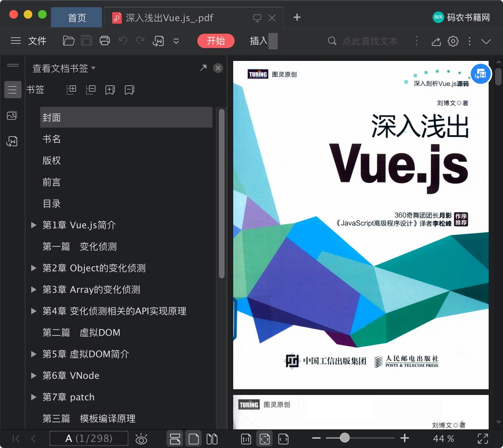This screenshot has width=503, height=448.
Task: Click the document vertical scrollbar
Action: click(498, 76)
